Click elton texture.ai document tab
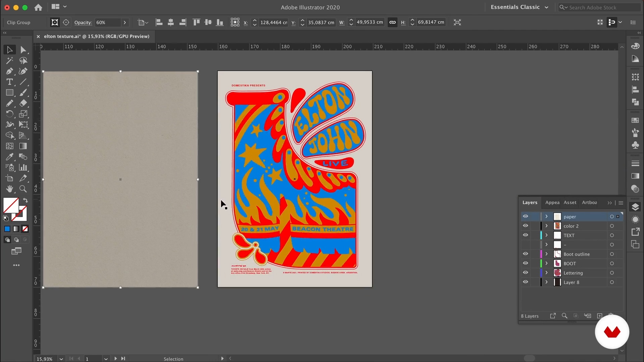 (x=97, y=36)
